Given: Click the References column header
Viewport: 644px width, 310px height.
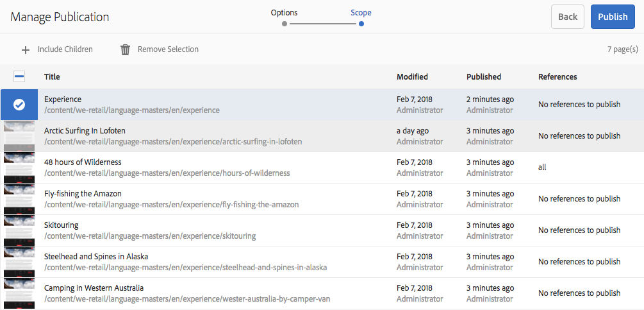Looking at the screenshot, I should coord(557,77).
